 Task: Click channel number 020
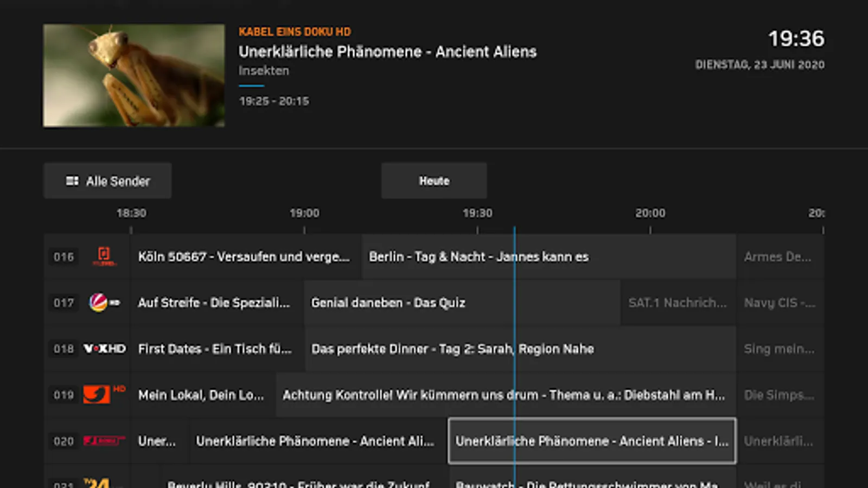pyautogui.click(x=63, y=441)
